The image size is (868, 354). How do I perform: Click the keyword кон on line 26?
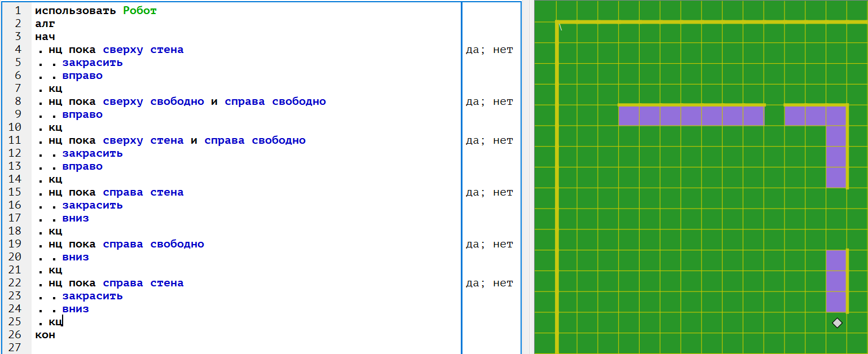45,335
